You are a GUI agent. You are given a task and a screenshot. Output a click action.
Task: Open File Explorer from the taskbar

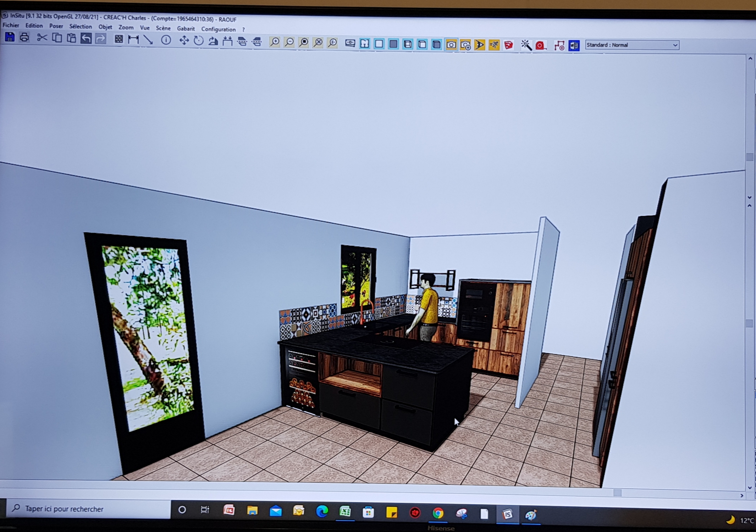252,510
